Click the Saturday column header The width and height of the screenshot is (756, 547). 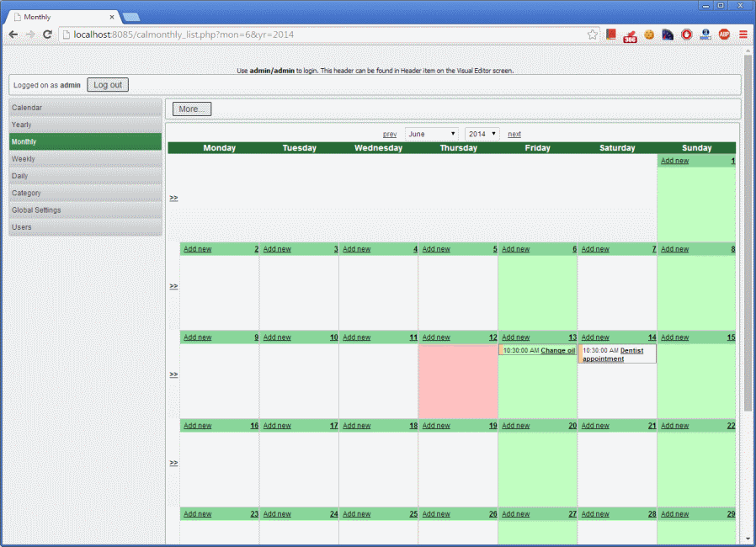(x=617, y=148)
